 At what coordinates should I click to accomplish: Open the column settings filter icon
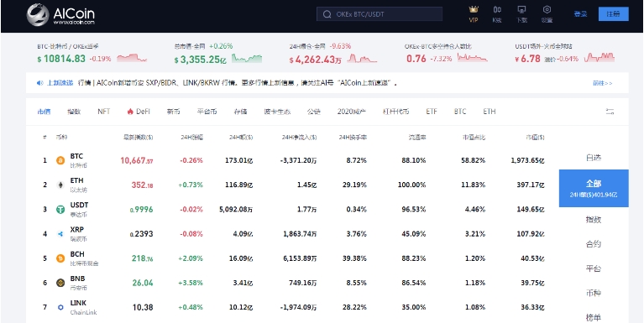610,112
